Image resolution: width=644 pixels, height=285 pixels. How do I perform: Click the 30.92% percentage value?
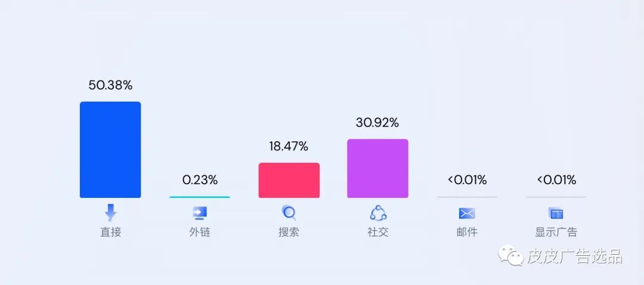click(x=377, y=123)
